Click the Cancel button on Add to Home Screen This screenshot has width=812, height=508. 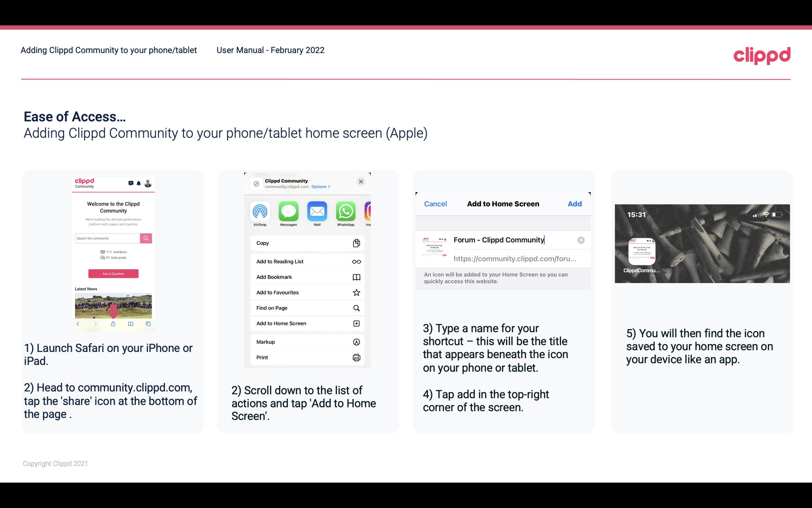(435, 203)
